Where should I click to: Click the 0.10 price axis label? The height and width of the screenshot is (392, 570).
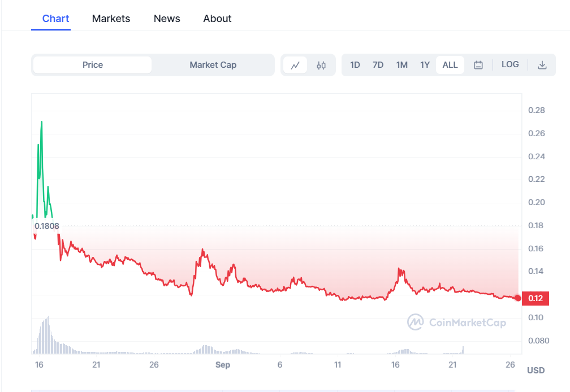(x=536, y=317)
